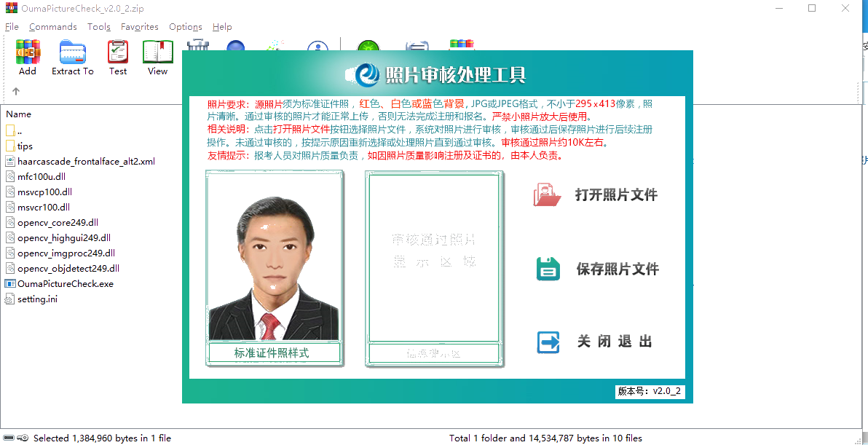Click the Name column header to sort files
Image resolution: width=868 pixels, height=445 pixels.
point(18,114)
